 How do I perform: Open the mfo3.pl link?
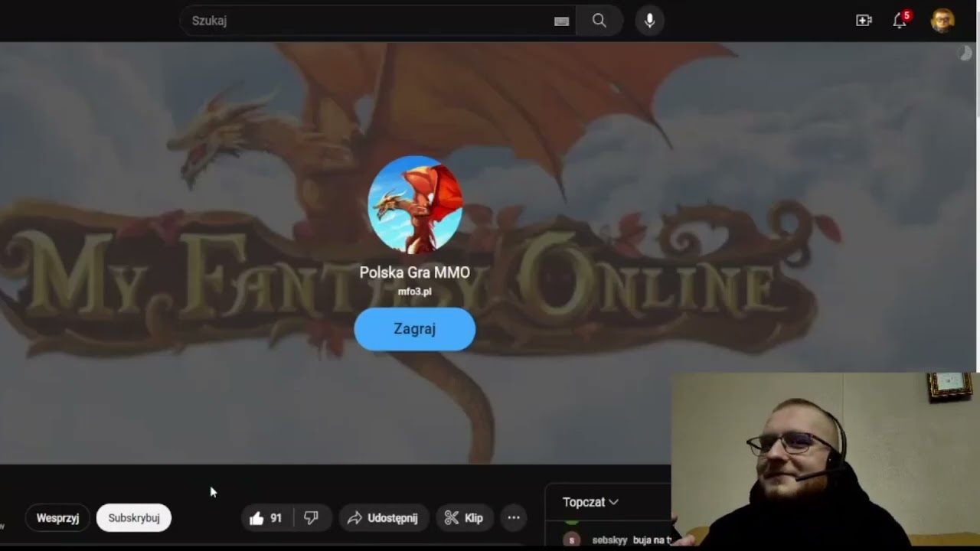[x=415, y=292]
